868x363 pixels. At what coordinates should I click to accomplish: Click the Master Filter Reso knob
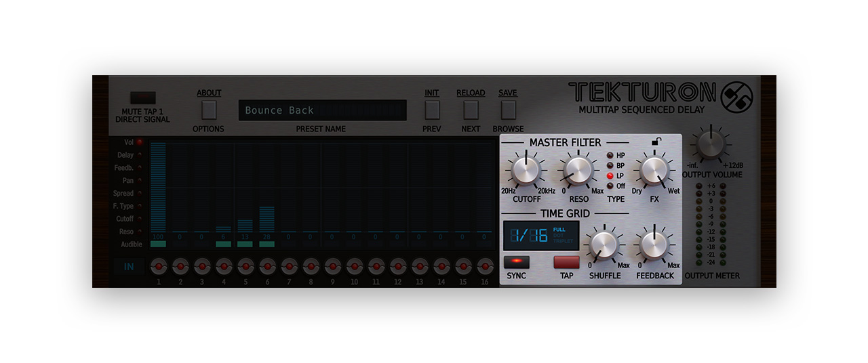(577, 171)
